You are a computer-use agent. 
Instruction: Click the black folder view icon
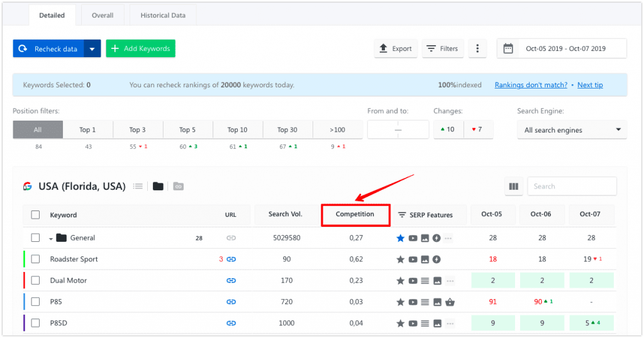(158, 186)
